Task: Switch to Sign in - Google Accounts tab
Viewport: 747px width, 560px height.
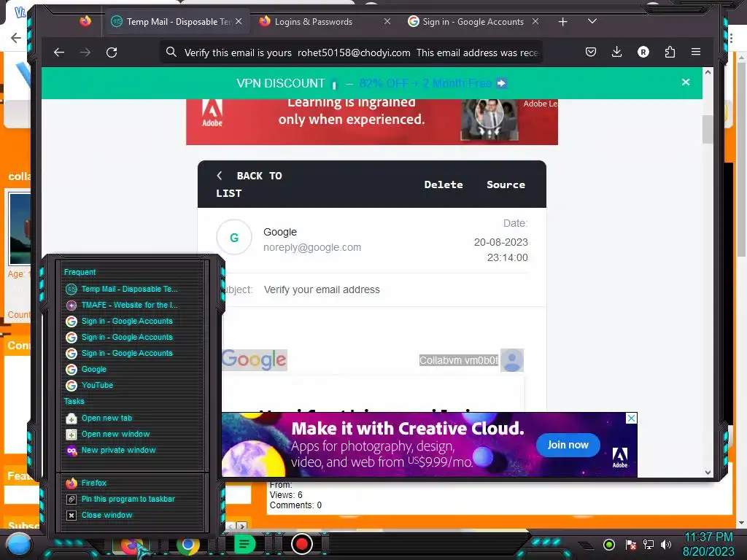Action: point(473,21)
